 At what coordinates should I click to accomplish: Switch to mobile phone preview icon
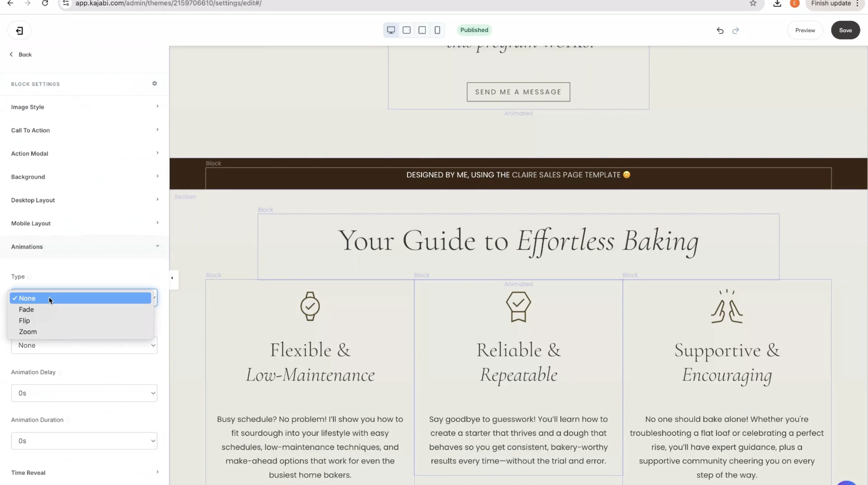pos(437,30)
